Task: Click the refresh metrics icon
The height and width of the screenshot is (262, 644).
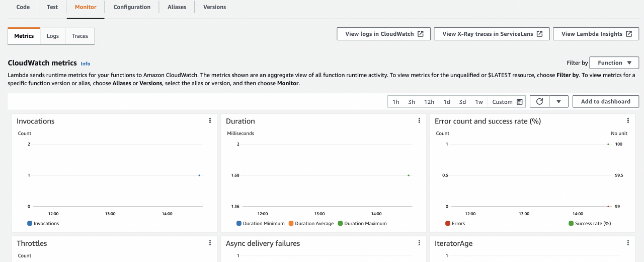Action: point(539,102)
